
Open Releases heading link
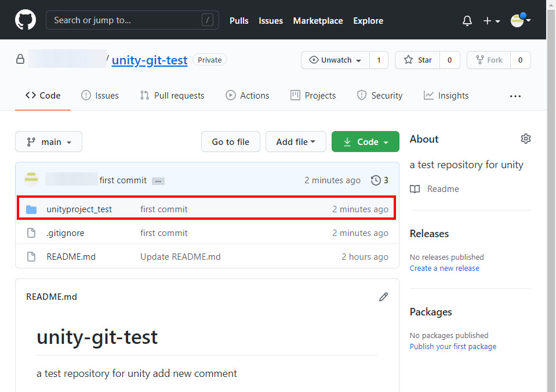point(429,234)
